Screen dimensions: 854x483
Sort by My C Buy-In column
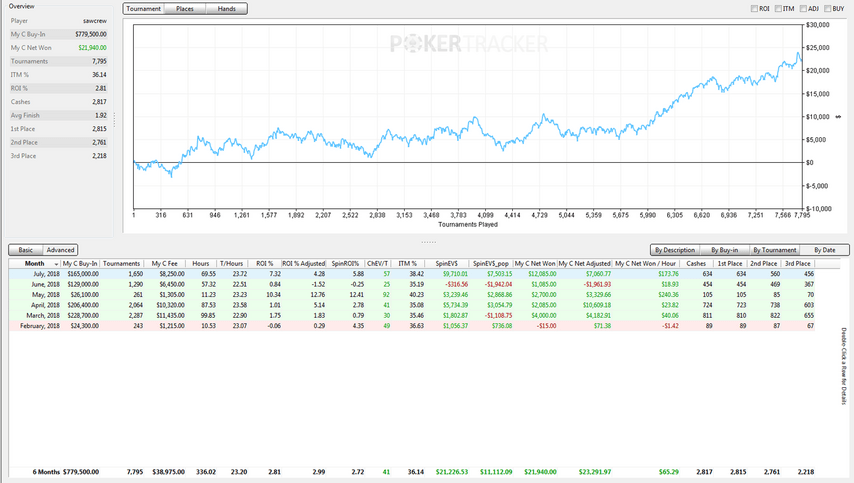coord(80,264)
